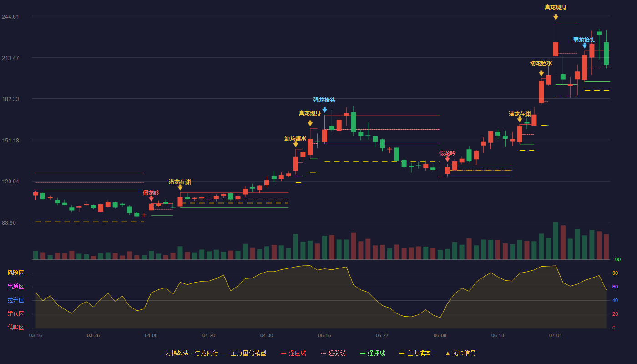Click the 假龙吟 label above 04-08
This screenshot has height=364, width=637.
point(151,193)
